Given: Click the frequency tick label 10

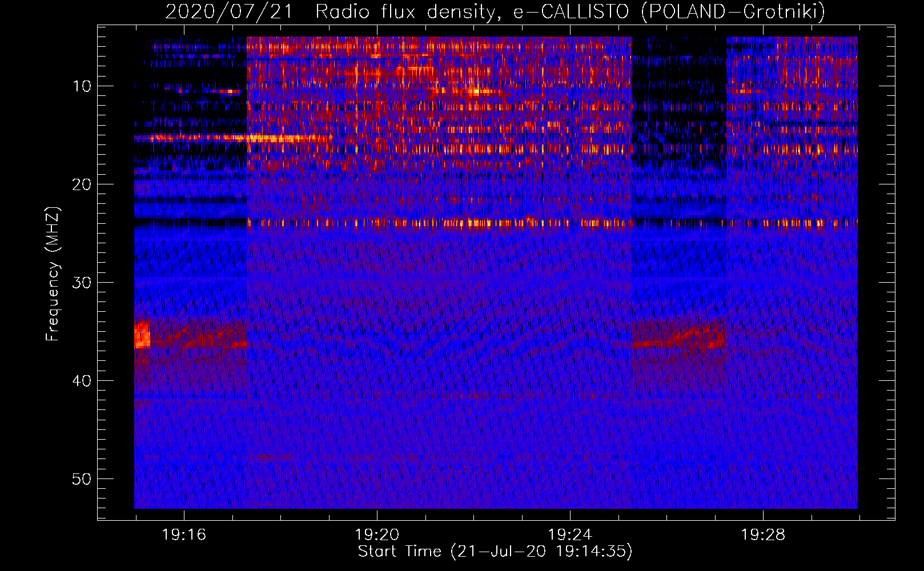Looking at the screenshot, I should [82, 86].
